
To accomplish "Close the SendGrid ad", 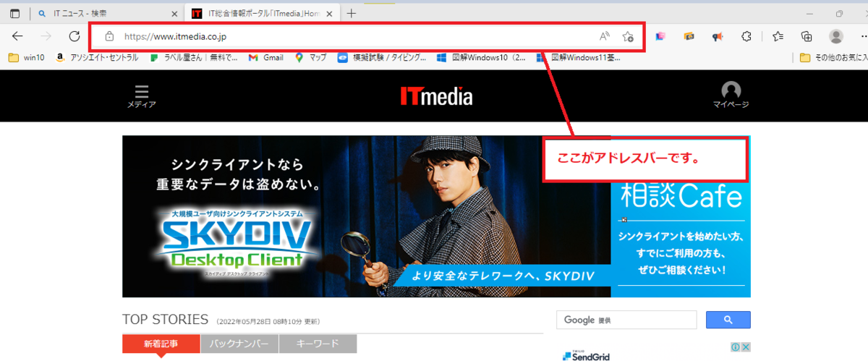I will point(746,347).
